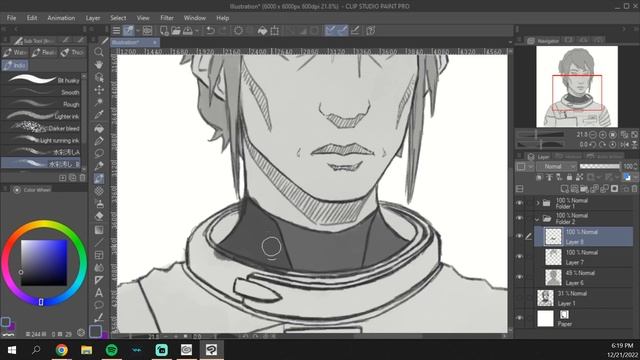Toggle visibility of the Paper layer

(x=520, y=318)
